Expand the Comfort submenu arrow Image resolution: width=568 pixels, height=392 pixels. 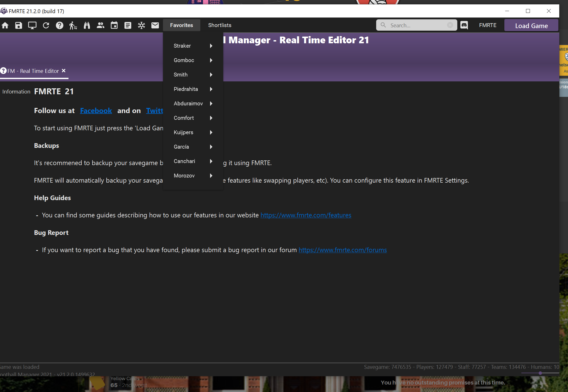click(x=211, y=118)
